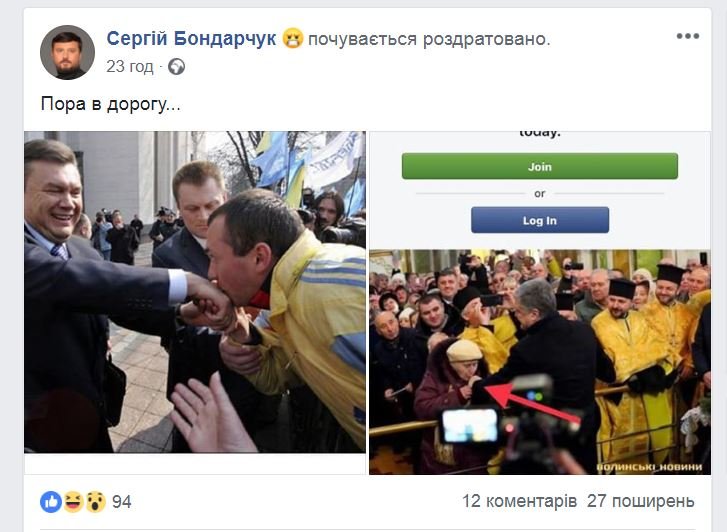Click the annoyed feeling emoji
727x532 pixels.
pos(293,38)
